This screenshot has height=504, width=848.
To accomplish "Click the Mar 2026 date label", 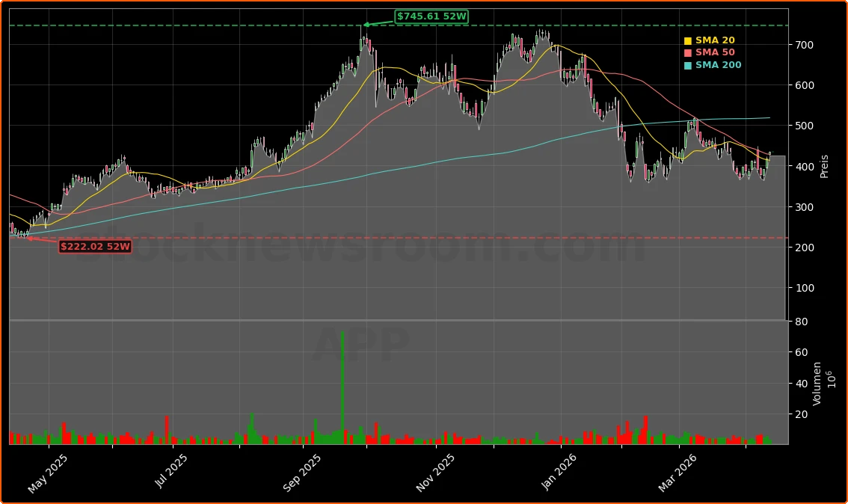I will [x=678, y=472].
